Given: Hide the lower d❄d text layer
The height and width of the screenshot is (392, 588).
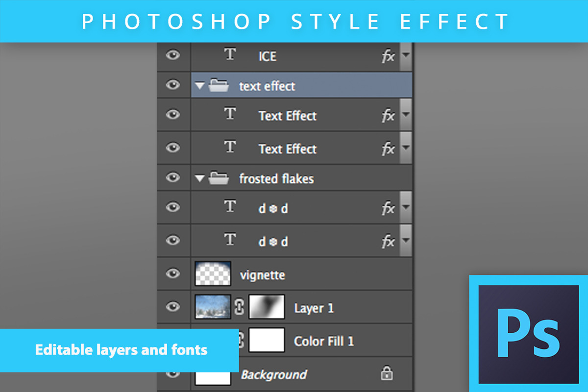Looking at the screenshot, I should pos(172,240).
